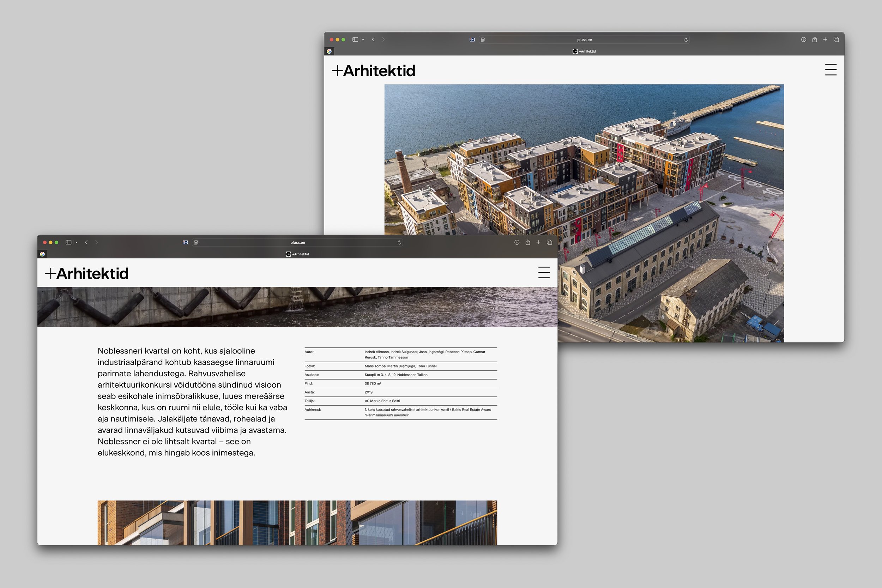Image resolution: width=882 pixels, height=588 pixels.
Task: Reload the page in the front window
Action: pyautogui.click(x=399, y=243)
